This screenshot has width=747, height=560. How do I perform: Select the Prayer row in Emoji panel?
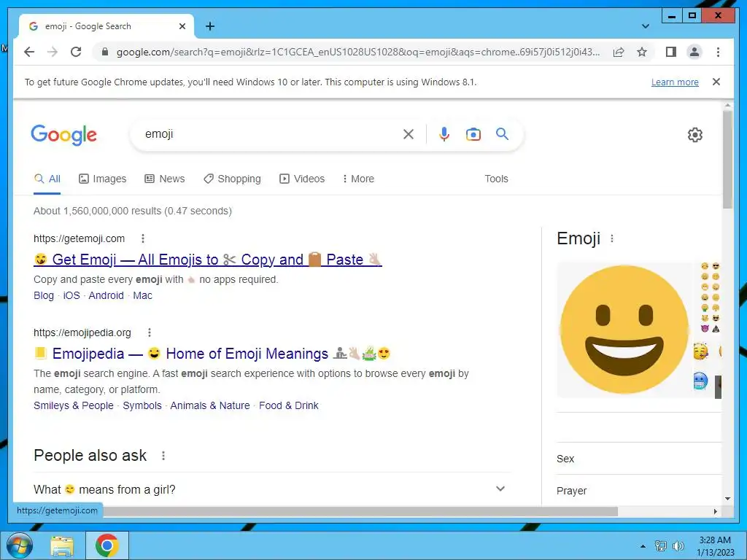pos(638,491)
